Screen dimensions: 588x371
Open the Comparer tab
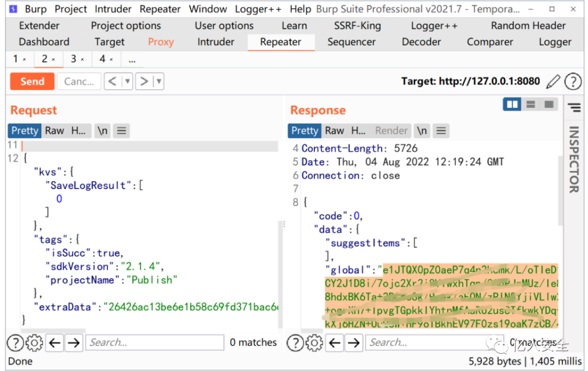490,42
